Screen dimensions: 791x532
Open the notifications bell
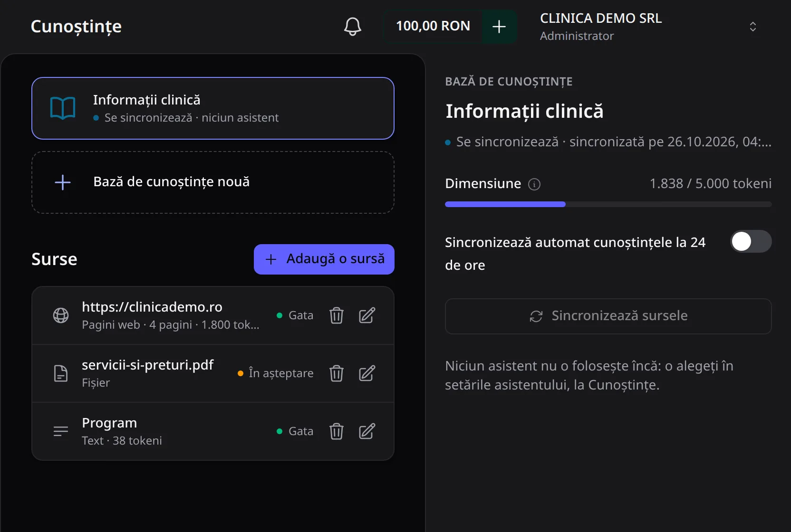[352, 27]
